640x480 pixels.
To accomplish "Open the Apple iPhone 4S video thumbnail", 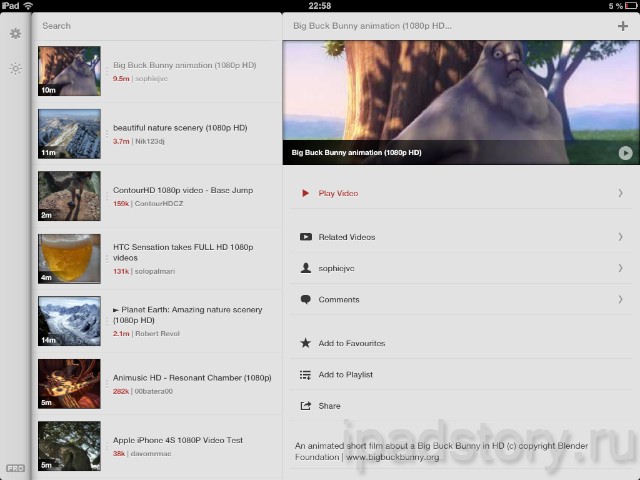I will (69, 446).
